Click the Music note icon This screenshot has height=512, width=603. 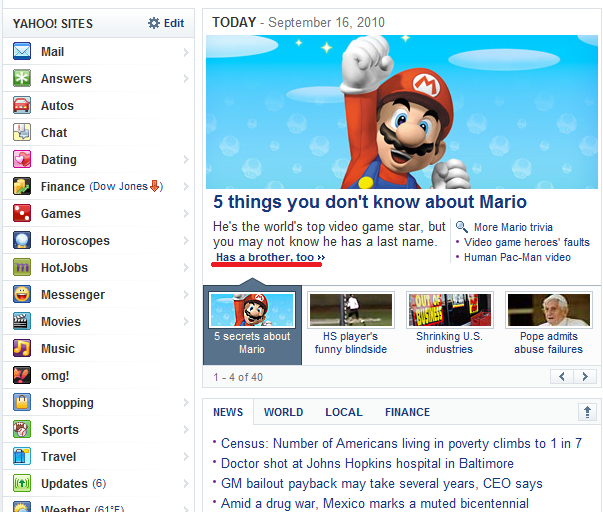(21, 349)
